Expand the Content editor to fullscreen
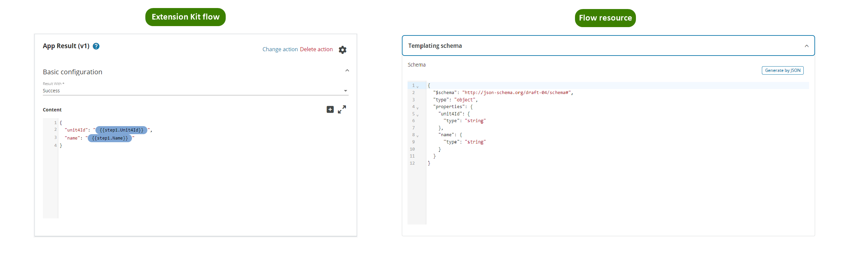The width and height of the screenshot is (868, 271). pyautogui.click(x=342, y=109)
